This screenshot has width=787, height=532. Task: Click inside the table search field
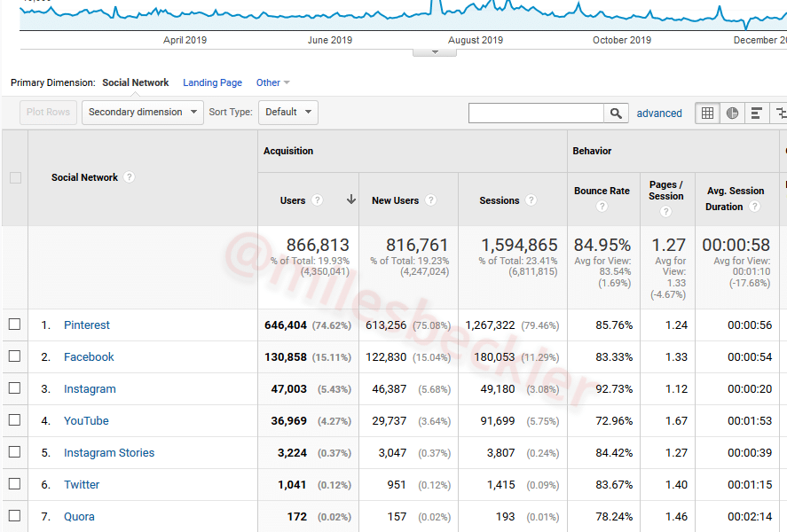(x=536, y=113)
